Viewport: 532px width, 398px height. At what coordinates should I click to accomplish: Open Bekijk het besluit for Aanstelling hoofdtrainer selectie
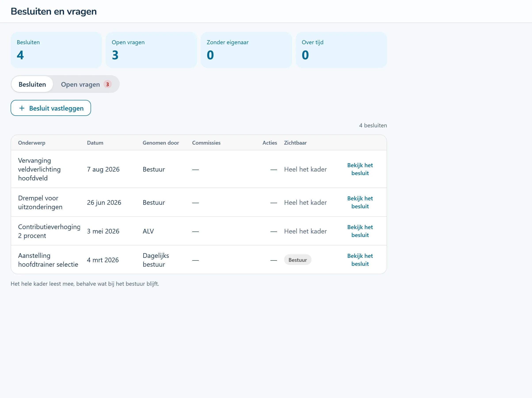coord(360,260)
